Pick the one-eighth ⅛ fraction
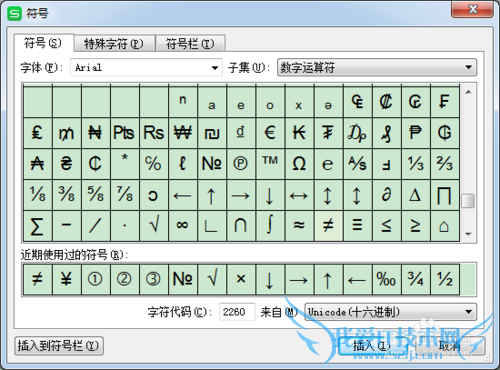Image resolution: width=500 pixels, height=370 pixels. coord(38,195)
